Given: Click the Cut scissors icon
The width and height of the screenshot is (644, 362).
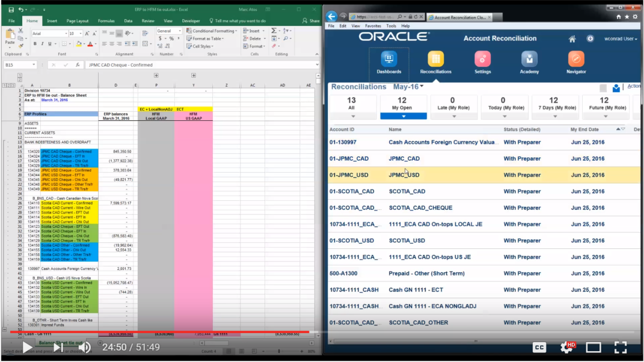Looking at the screenshot, I should click(x=20, y=31).
